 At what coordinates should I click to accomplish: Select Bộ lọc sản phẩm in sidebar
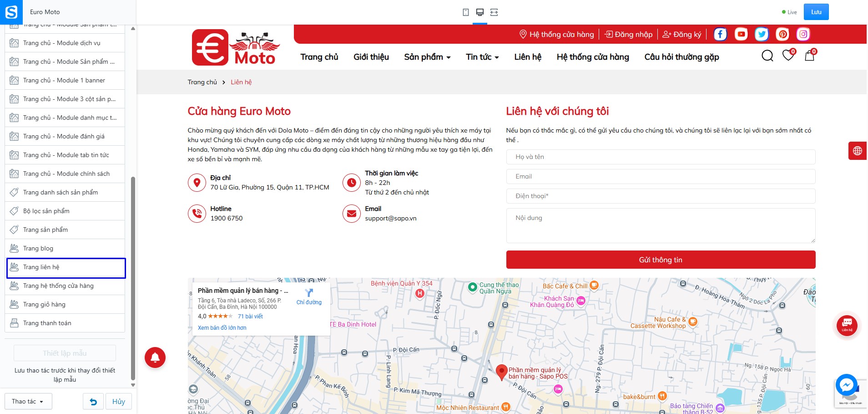pos(65,211)
